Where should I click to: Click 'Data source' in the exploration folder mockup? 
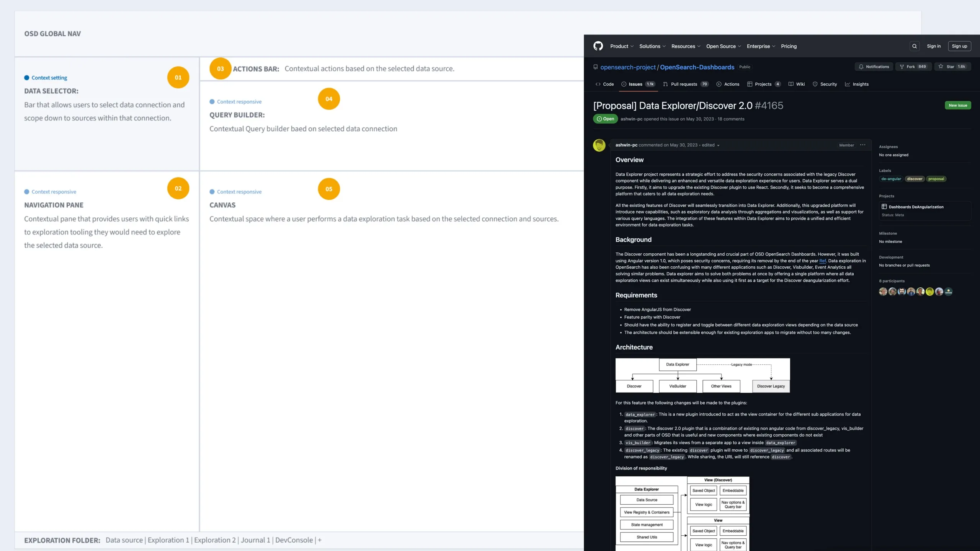(x=124, y=540)
